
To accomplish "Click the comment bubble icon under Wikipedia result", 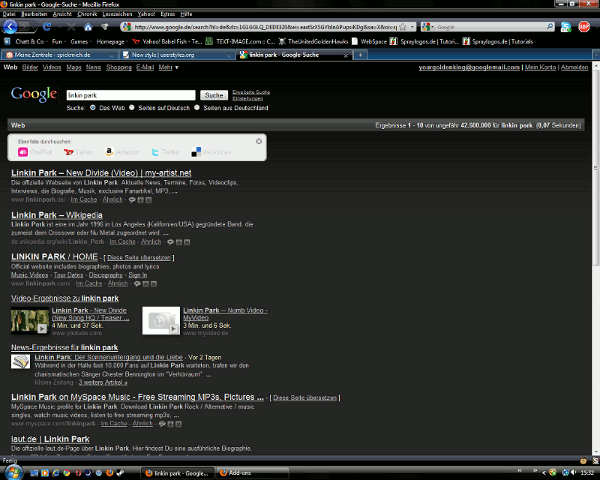I will coord(171,242).
